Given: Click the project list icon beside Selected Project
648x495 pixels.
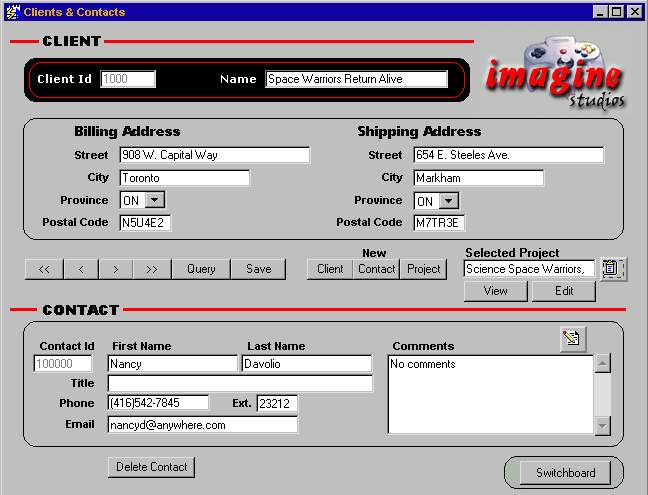Looking at the screenshot, I should tap(613, 268).
